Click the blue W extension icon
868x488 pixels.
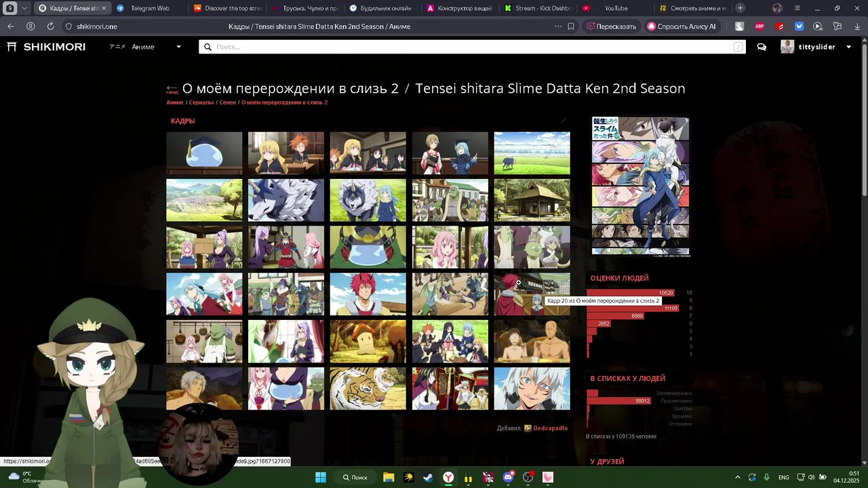[799, 26]
